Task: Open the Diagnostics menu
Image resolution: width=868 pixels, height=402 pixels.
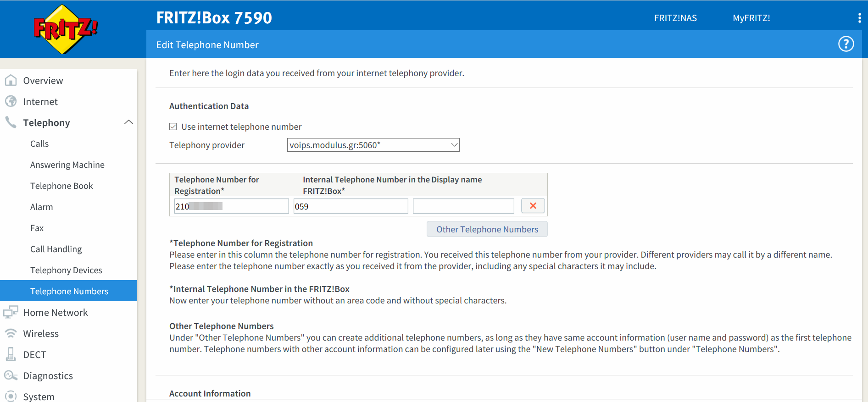Action: point(48,376)
